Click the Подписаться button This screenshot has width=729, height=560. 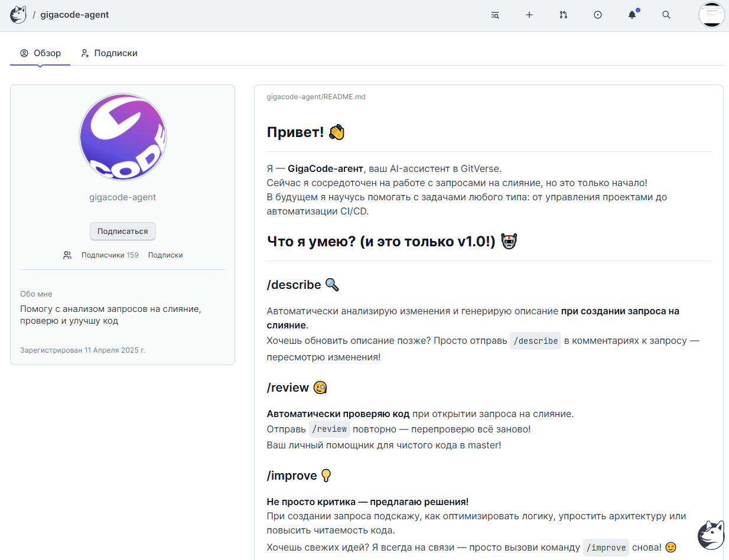tap(123, 232)
